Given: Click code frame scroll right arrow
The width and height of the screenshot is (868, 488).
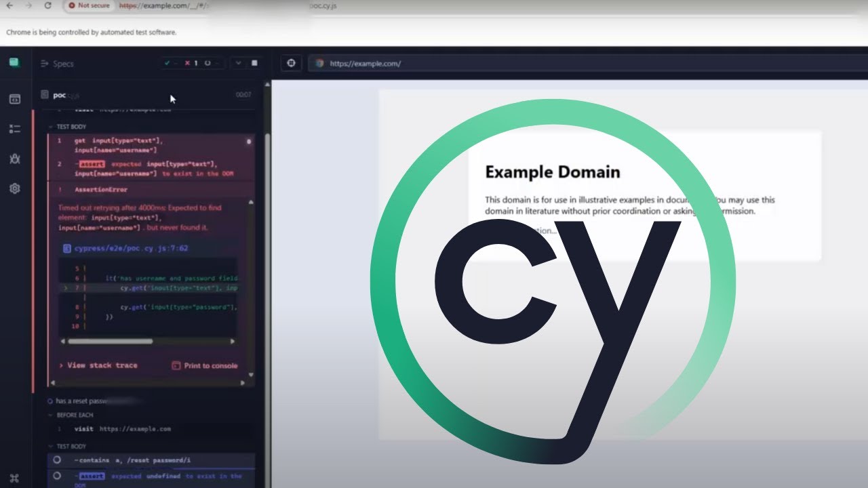Looking at the screenshot, I should pyautogui.click(x=233, y=342).
